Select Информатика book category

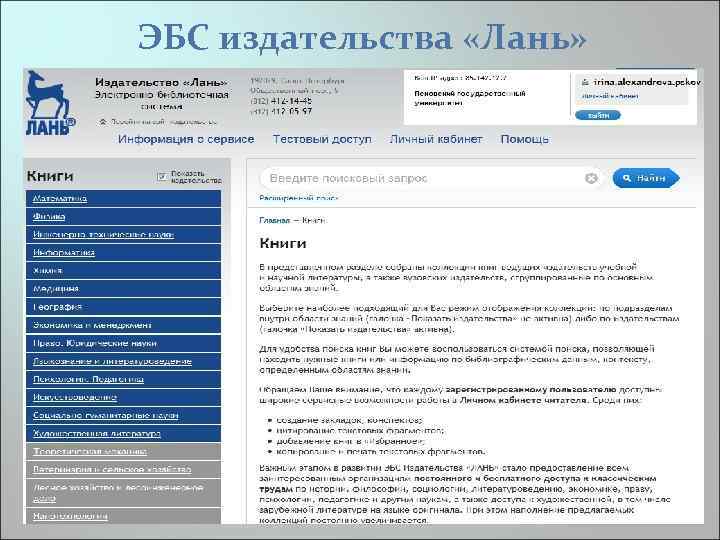(124, 253)
